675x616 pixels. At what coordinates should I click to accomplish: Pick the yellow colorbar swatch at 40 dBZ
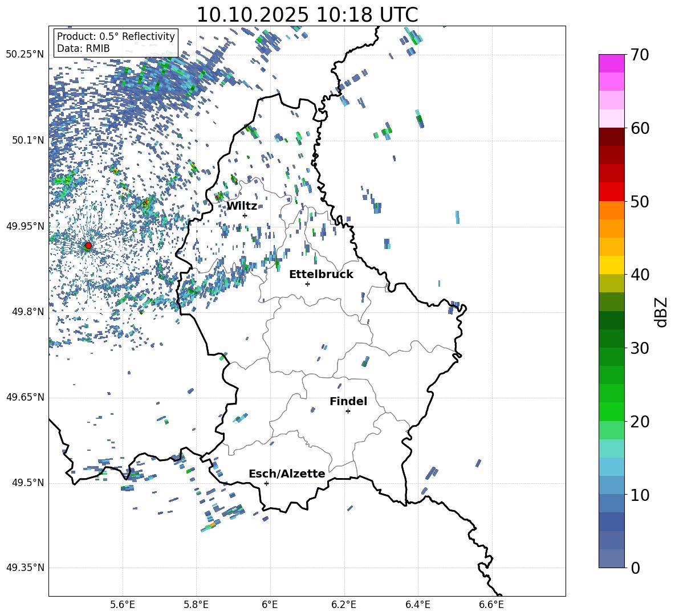[x=612, y=265]
